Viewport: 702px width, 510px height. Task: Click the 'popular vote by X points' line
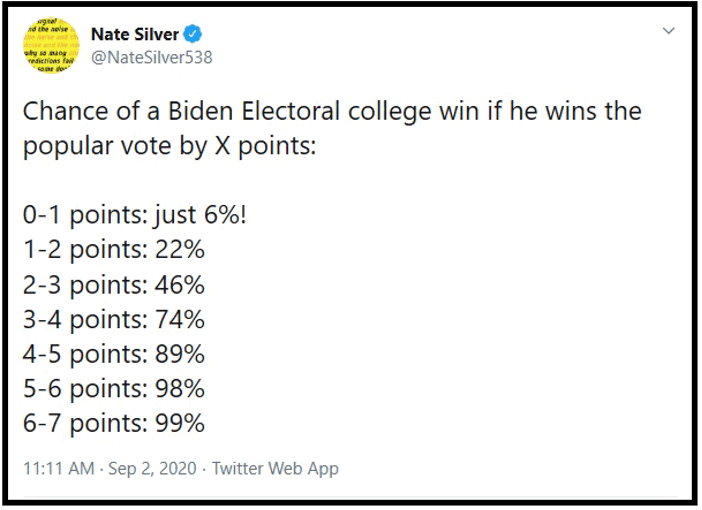pos(170,146)
